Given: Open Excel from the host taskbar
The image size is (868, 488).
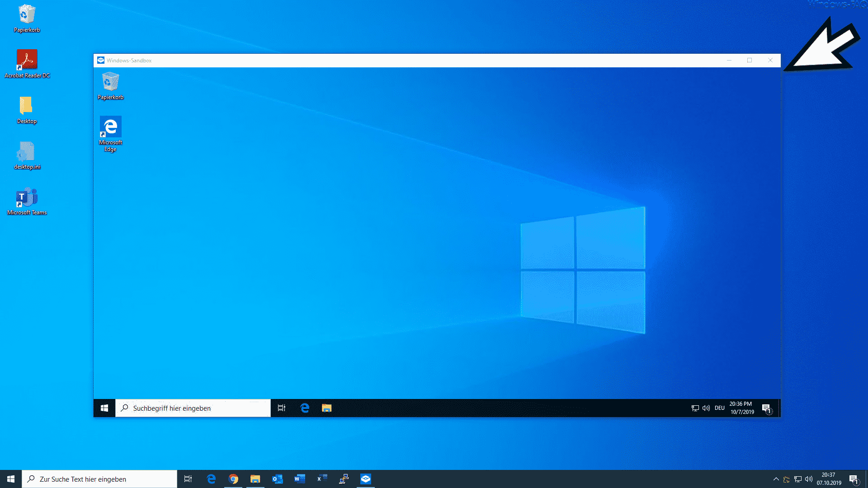Looking at the screenshot, I should point(321,479).
